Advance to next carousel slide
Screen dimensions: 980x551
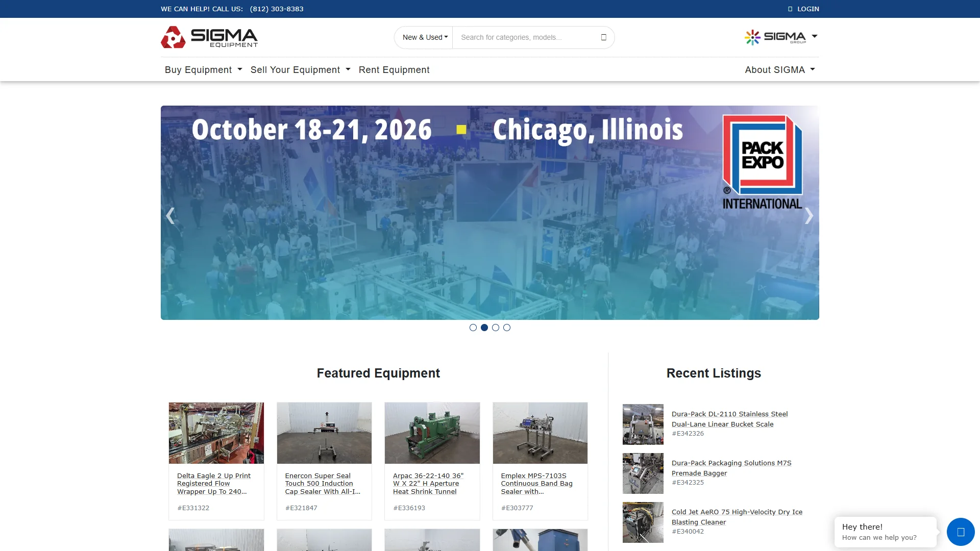tap(809, 216)
